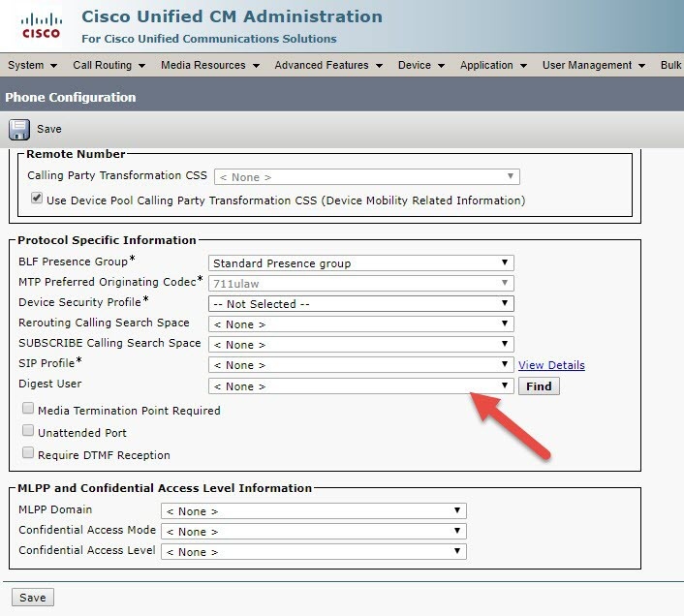Toggle Use Device Pool Calling Party Transformation CSS

(37, 198)
